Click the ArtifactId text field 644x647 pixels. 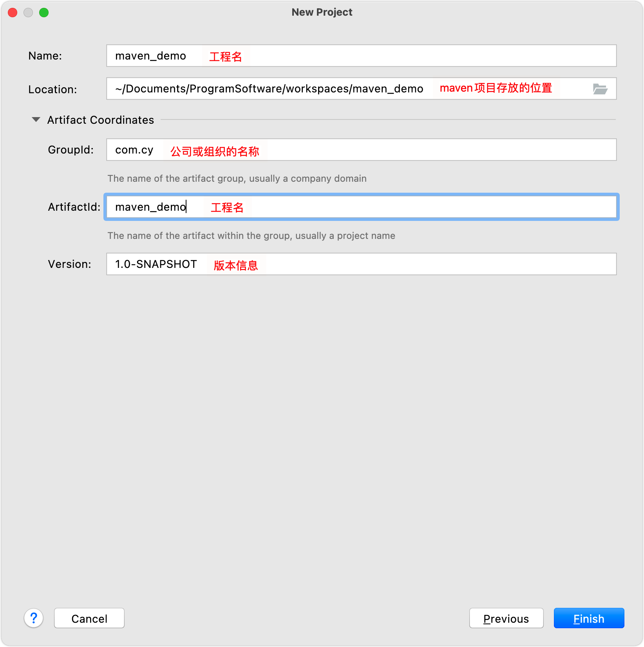pyautogui.click(x=361, y=207)
